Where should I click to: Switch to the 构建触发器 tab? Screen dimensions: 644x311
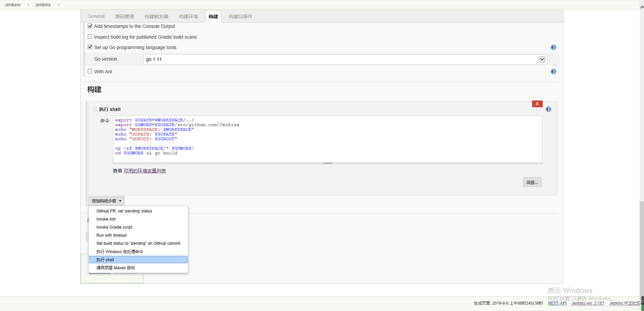click(x=156, y=16)
